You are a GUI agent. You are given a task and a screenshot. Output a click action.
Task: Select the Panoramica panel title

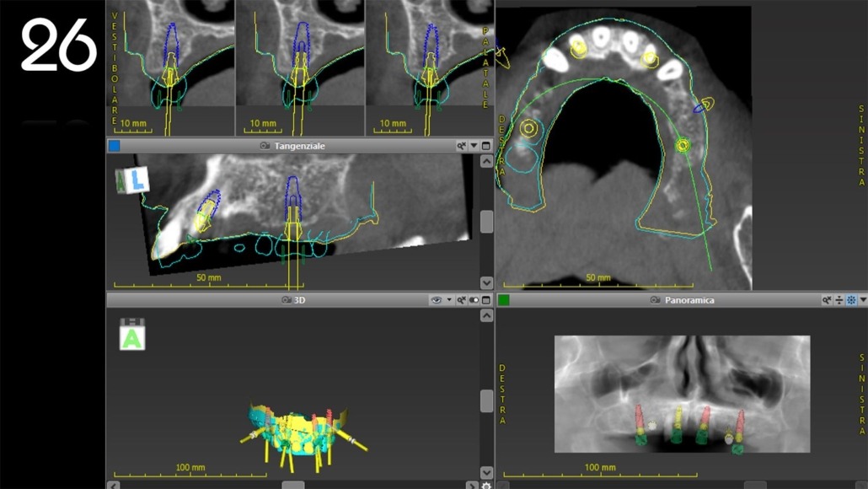tap(689, 300)
